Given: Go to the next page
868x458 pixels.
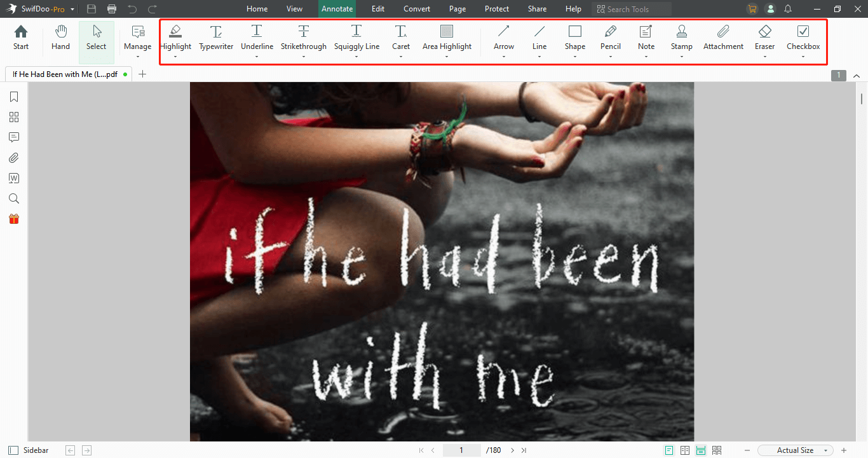Looking at the screenshot, I should click(x=513, y=450).
